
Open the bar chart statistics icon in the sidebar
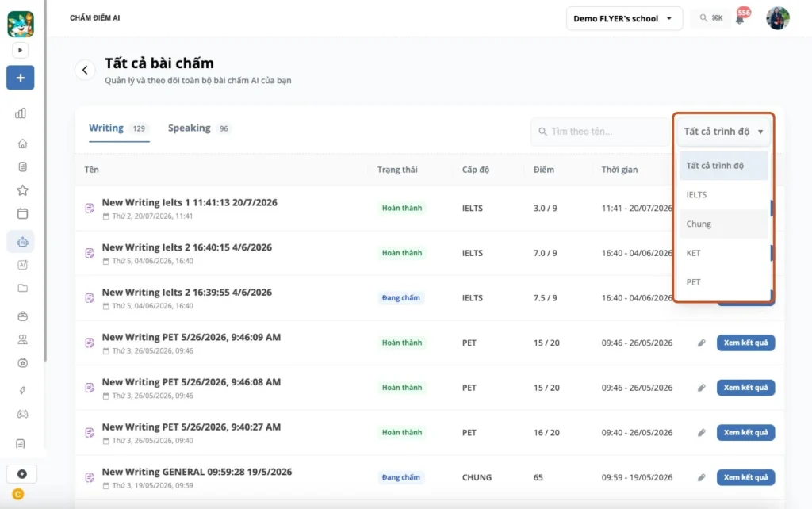point(21,113)
